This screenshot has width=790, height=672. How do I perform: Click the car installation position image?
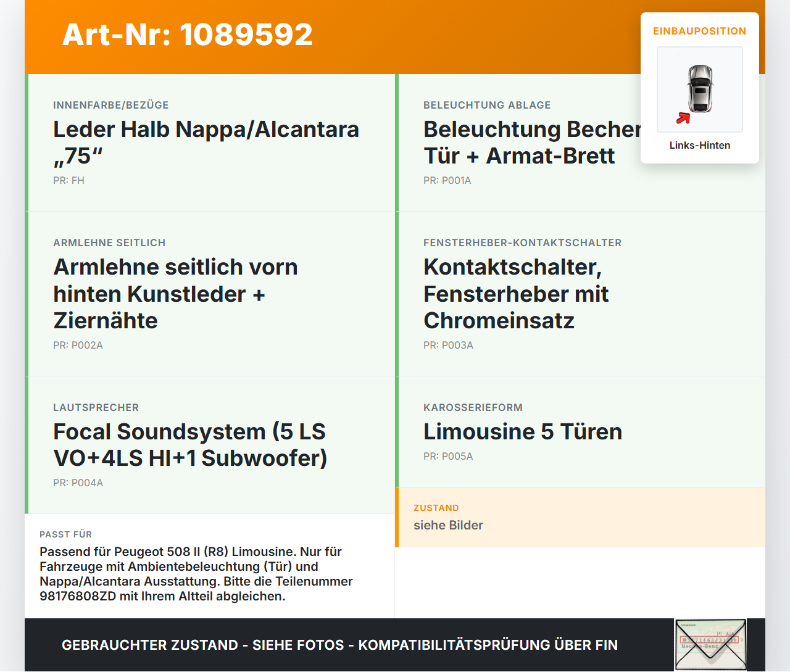[700, 89]
